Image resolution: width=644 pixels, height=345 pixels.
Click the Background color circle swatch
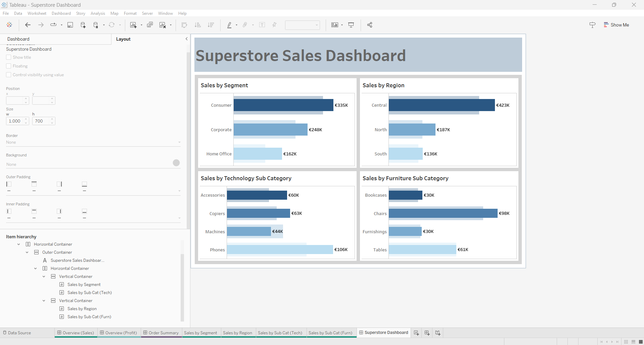176,163
